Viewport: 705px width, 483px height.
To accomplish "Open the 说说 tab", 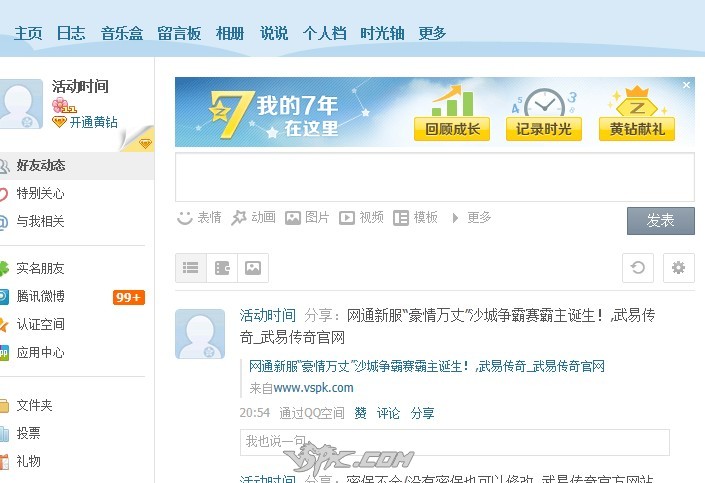I will pyautogui.click(x=274, y=33).
